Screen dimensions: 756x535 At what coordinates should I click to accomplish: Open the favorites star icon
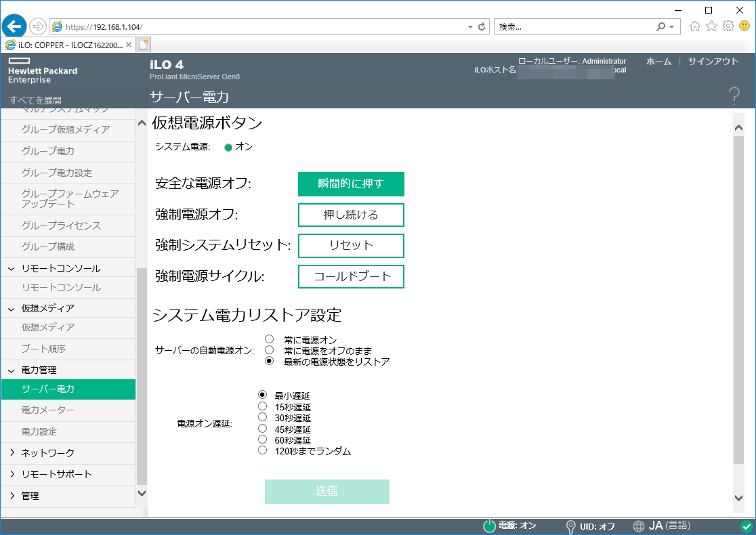712,26
